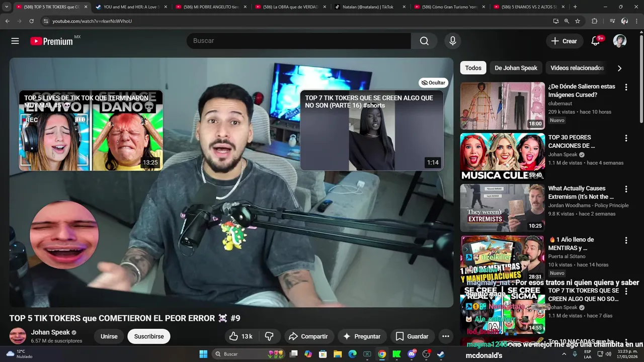Image resolution: width=644 pixels, height=362 pixels.
Task: Click the Guardar button
Action: [412, 336]
